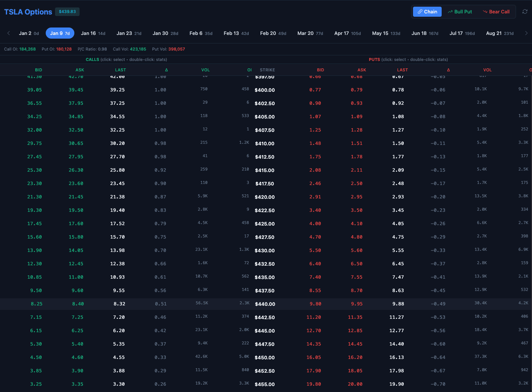Click the $440.00 strike cell
Viewport: 532px width, 392px height.
pyautogui.click(x=265, y=304)
